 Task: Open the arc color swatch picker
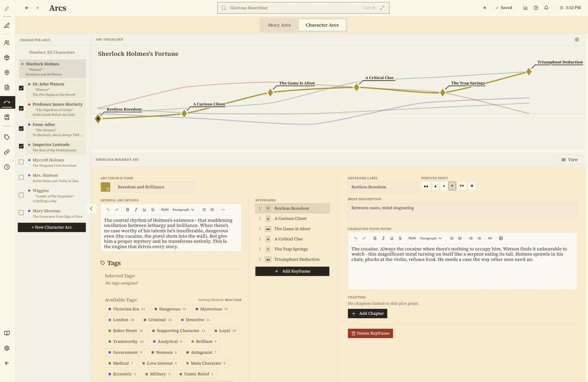pos(106,187)
